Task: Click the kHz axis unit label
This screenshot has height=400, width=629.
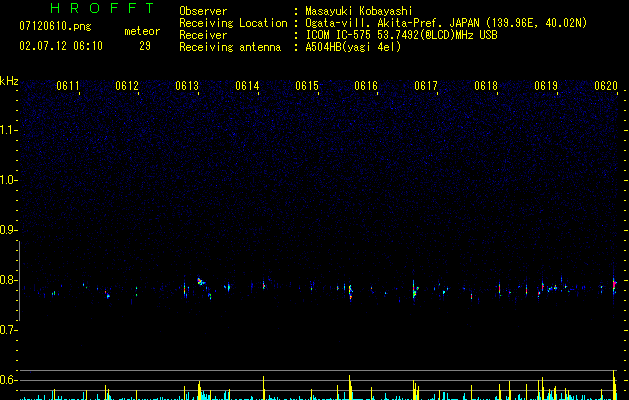Action: (9, 81)
